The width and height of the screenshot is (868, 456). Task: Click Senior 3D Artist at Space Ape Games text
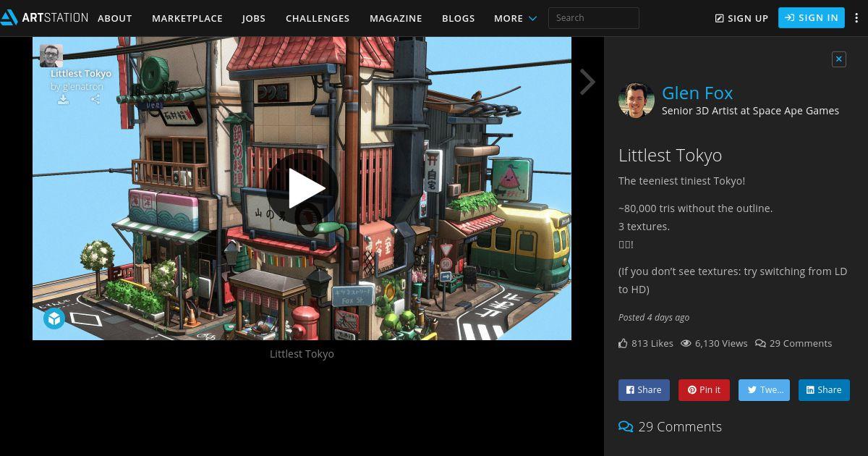click(x=750, y=111)
